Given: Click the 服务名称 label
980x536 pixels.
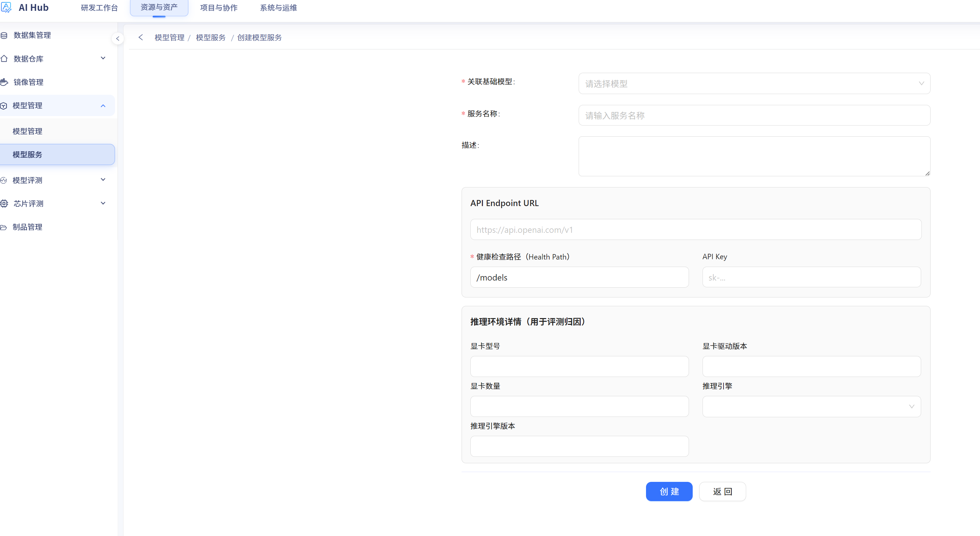Looking at the screenshot, I should [483, 113].
